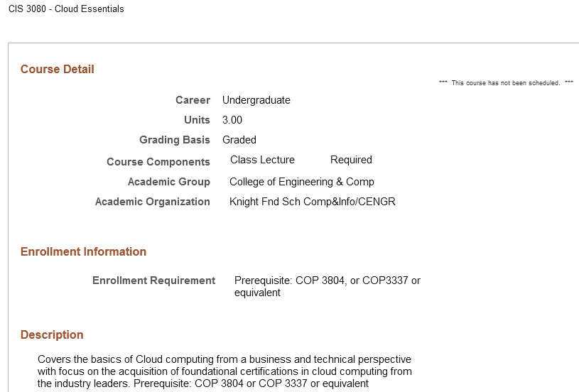Click the CIS 3080 - Cloud Essentials title
This screenshot has height=392, width=579.
[x=66, y=9]
